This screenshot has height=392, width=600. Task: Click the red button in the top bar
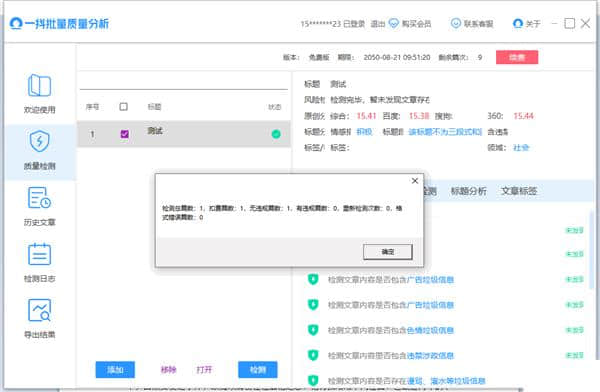point(517,57)
